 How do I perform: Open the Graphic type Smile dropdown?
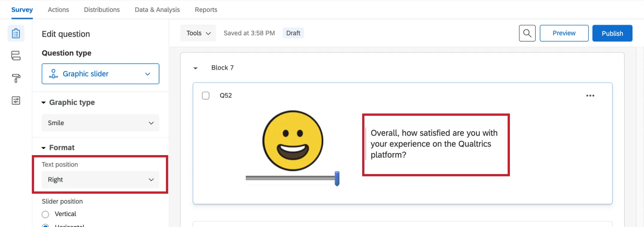click(100, 123)
